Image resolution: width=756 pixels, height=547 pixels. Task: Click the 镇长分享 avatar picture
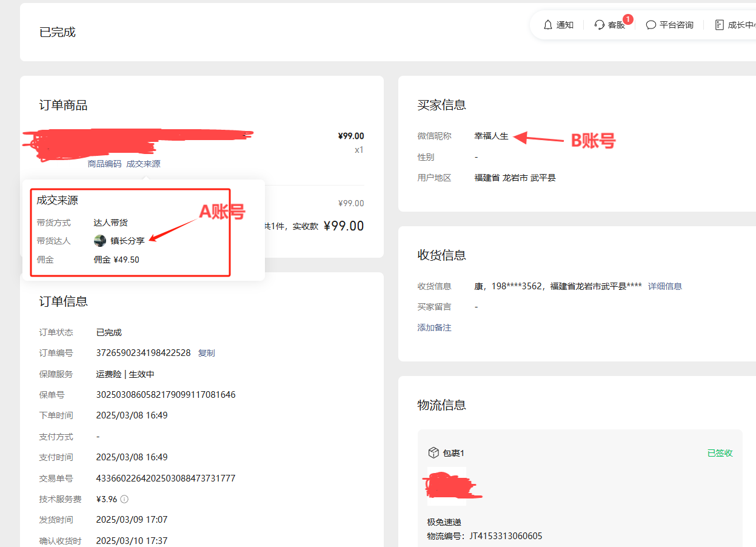[x=100, y=241]
